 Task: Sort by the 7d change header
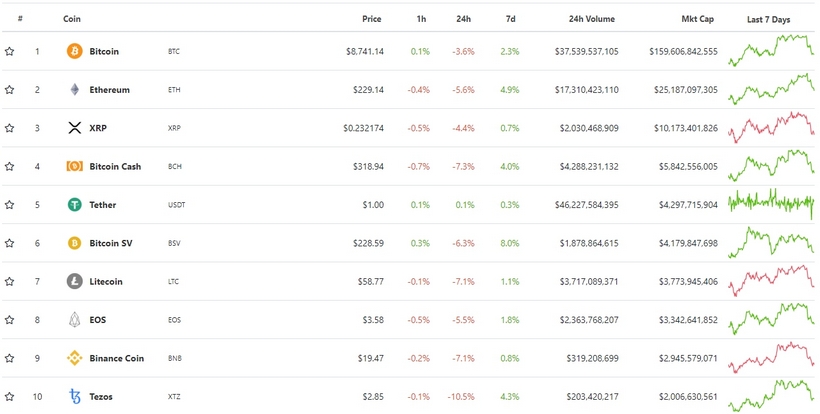tap(510, 19)
